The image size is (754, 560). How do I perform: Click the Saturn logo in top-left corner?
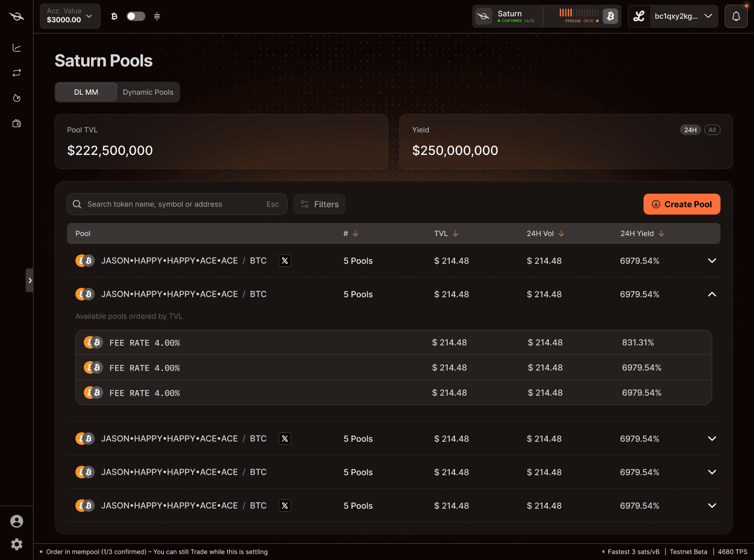pyautogui.click(x=16, y=16)
